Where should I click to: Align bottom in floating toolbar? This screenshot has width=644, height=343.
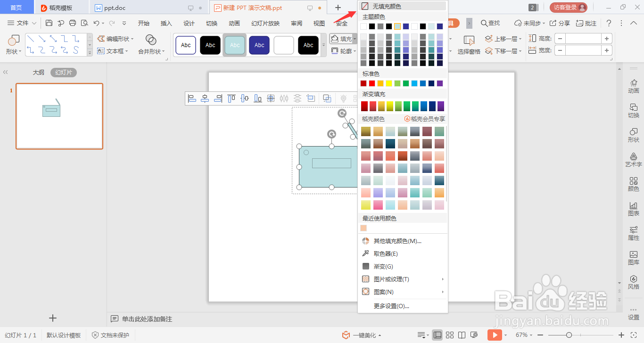click(258, 98)
